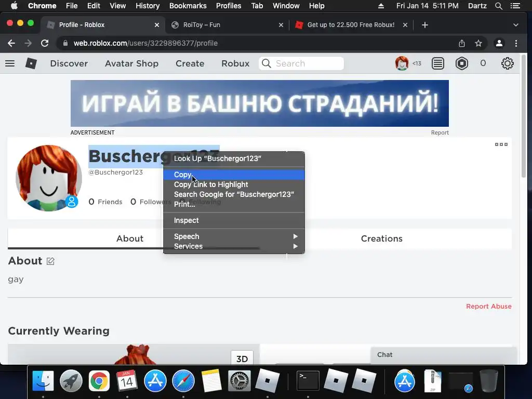Choose Copy in the context menu
532x399 pixels.
234,175
